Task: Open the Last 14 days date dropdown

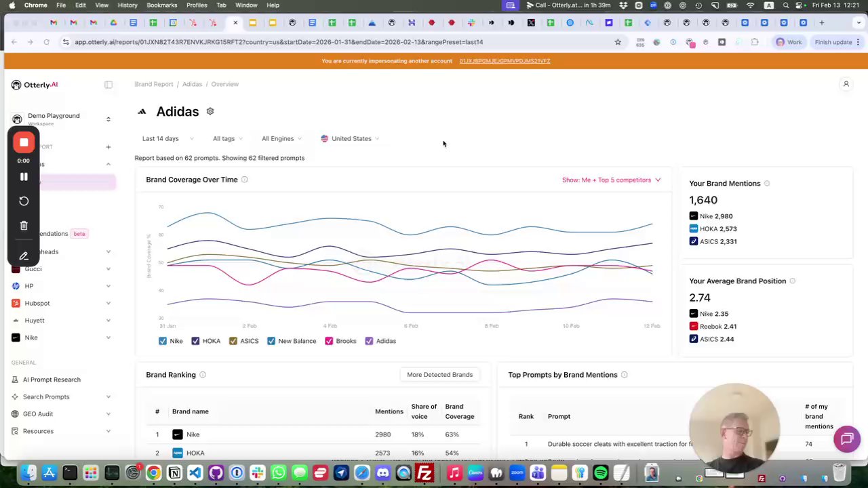Action: (167, 138)
